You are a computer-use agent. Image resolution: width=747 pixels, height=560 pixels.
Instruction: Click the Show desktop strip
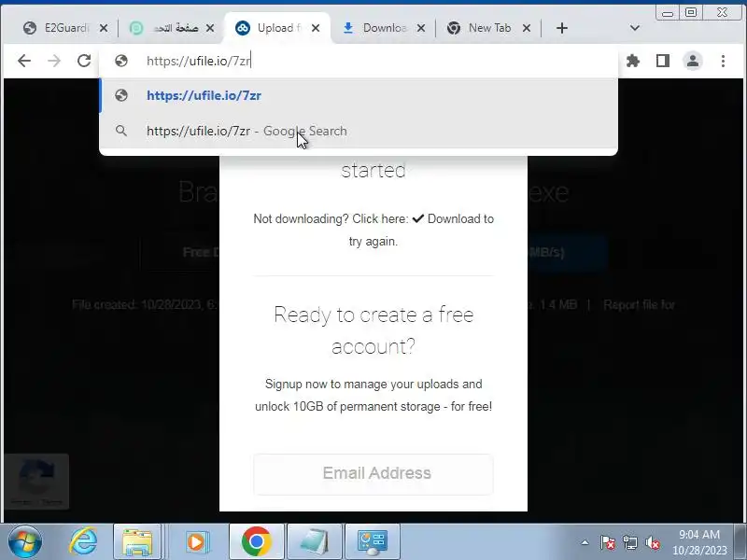(740, 542)
